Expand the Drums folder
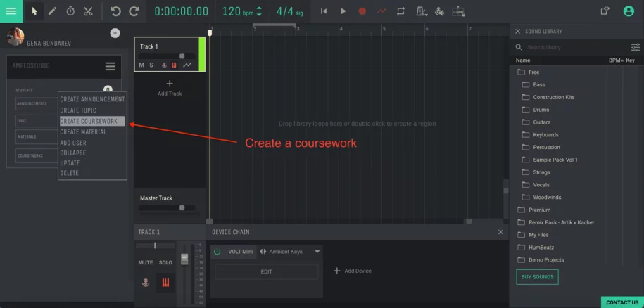This screenshot has height=308, width=644. (541, 110)
